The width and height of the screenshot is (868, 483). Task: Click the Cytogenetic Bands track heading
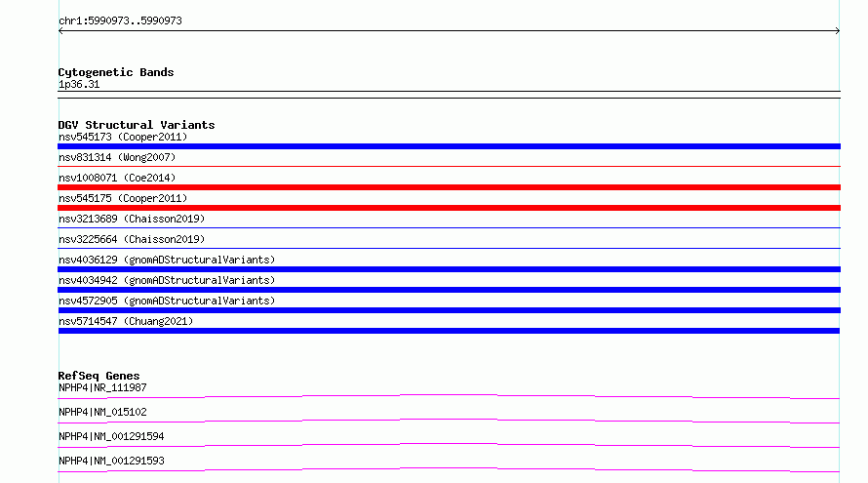click(x=116, y=72)
